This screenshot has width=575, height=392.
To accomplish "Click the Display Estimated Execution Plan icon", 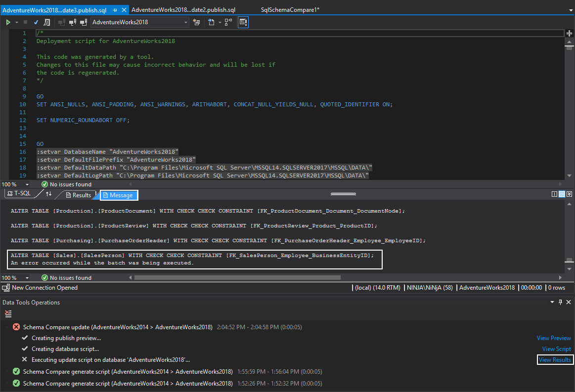I will [47, 22].
